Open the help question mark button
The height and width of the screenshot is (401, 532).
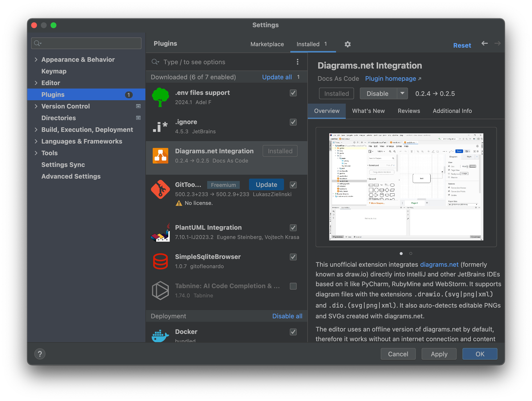coord(40,354)
